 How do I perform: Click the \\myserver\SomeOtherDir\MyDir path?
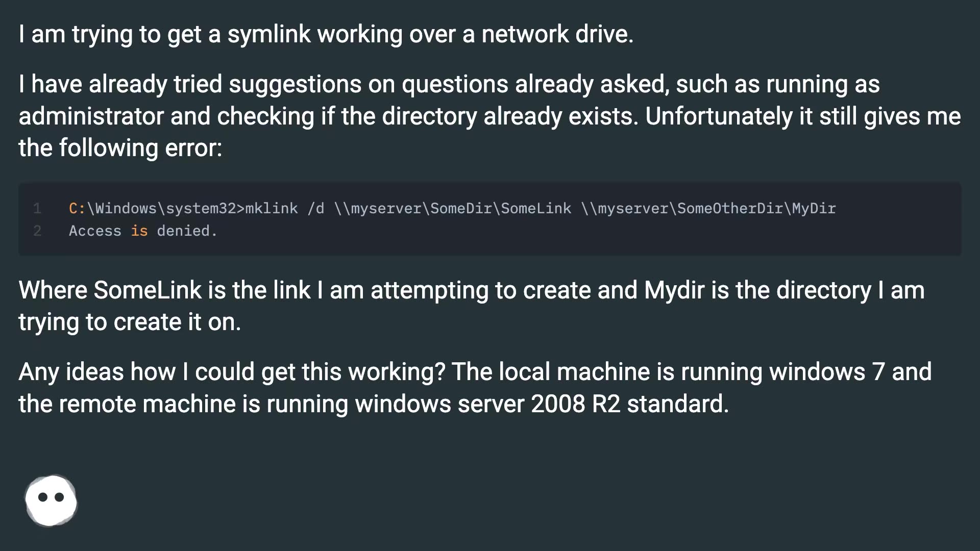[708, 208]
